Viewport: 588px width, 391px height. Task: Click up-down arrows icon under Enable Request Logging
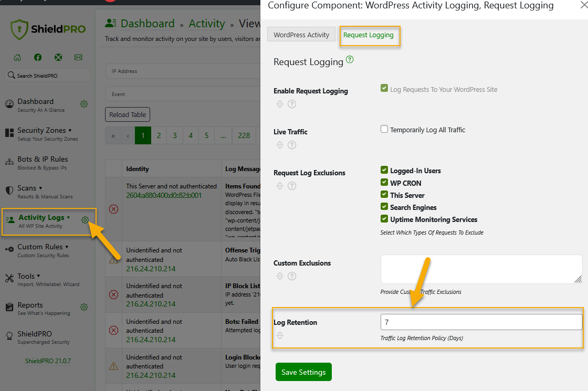[x=280, y=104]
